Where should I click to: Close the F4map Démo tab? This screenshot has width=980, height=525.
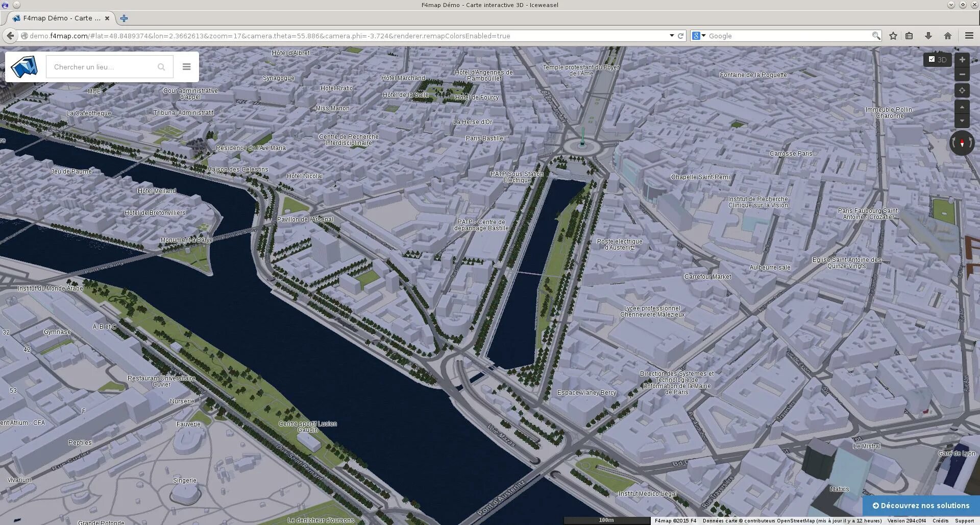[107, 18]
